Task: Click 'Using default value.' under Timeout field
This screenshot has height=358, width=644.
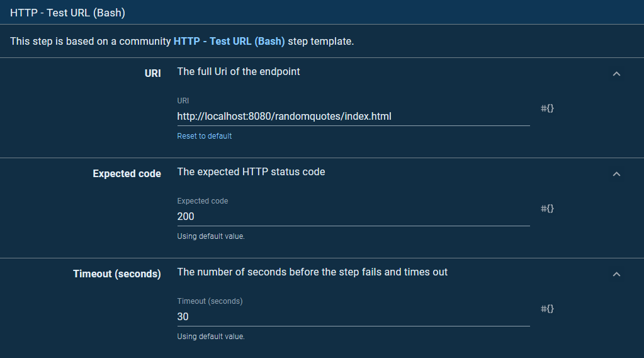Action: point(211,337)
